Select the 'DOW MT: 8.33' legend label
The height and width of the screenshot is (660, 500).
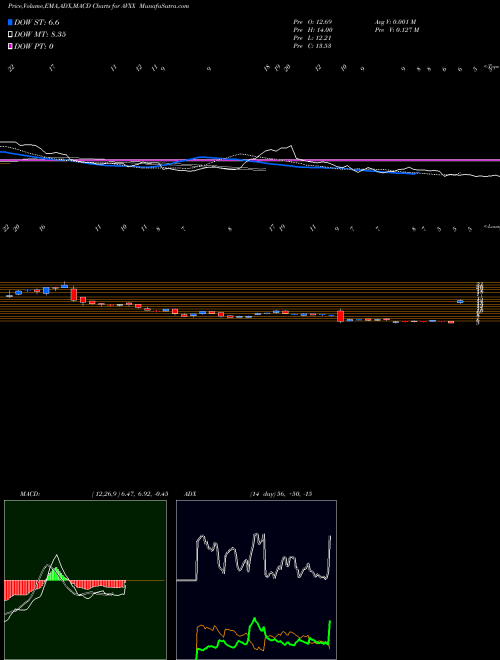pyautogui.click(x=40, y=35)
